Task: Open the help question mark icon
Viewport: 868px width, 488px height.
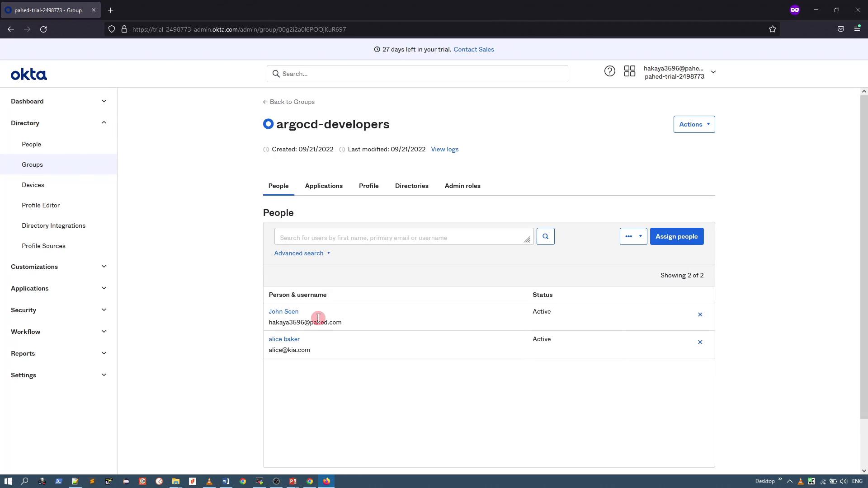Action: pyautogui.click(x=609, y=71)
